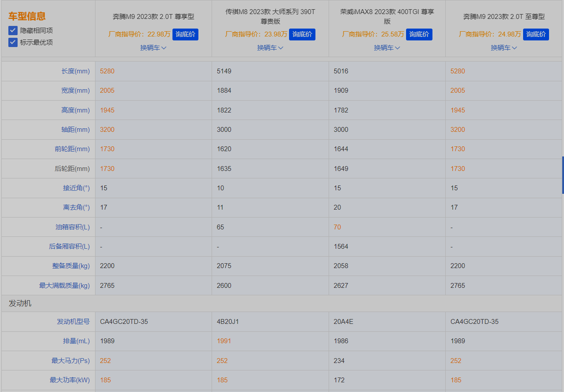Click the blue vertical scrollbar thumb

click(x=563, y=175)
